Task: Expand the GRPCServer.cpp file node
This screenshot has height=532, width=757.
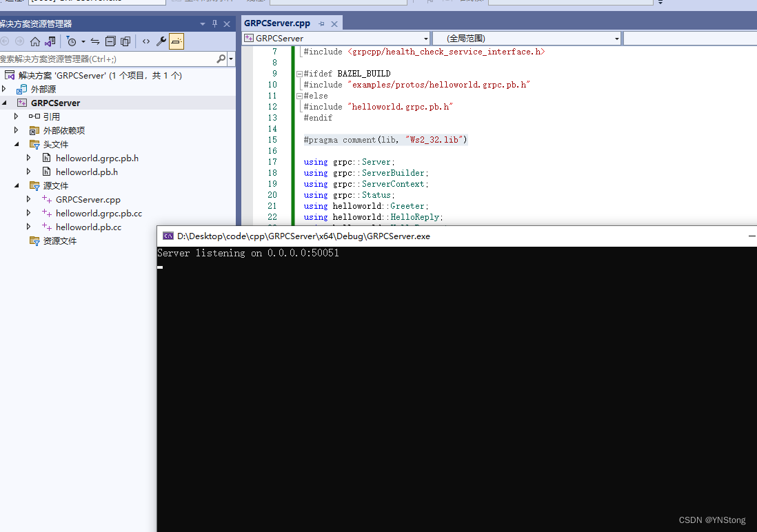Action: pos(28,199)
